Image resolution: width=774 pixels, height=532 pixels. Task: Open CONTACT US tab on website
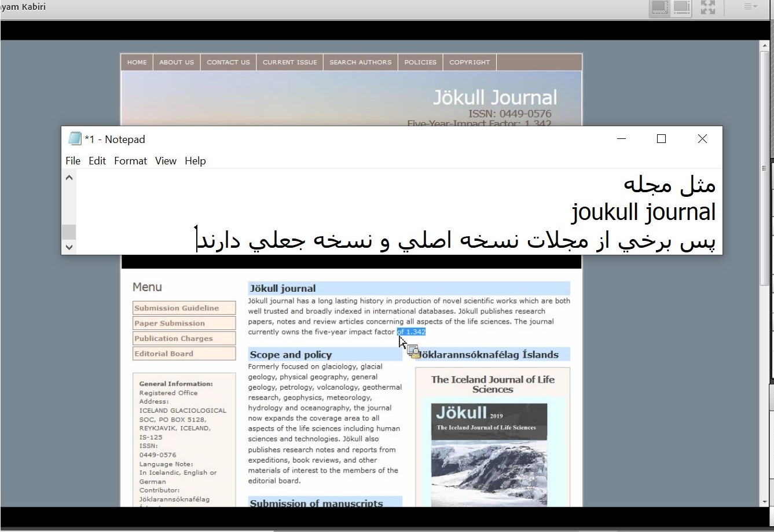(x=228, y=62)
